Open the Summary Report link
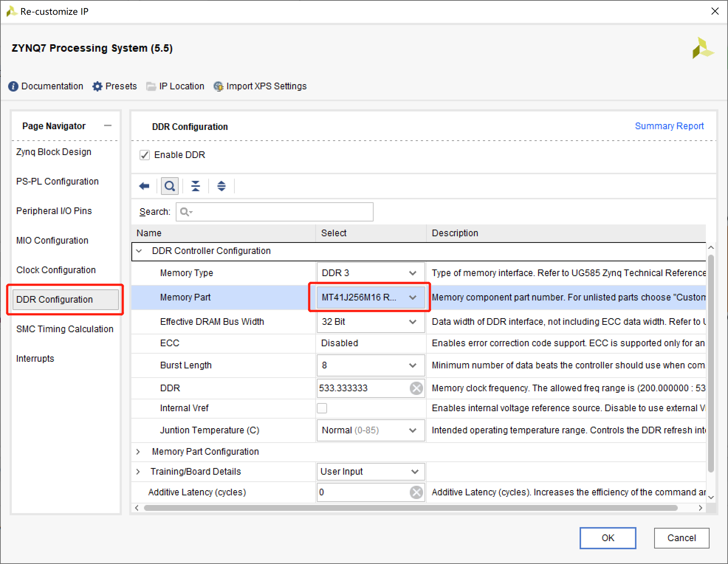The image size is (728, 564). [669, 126]
